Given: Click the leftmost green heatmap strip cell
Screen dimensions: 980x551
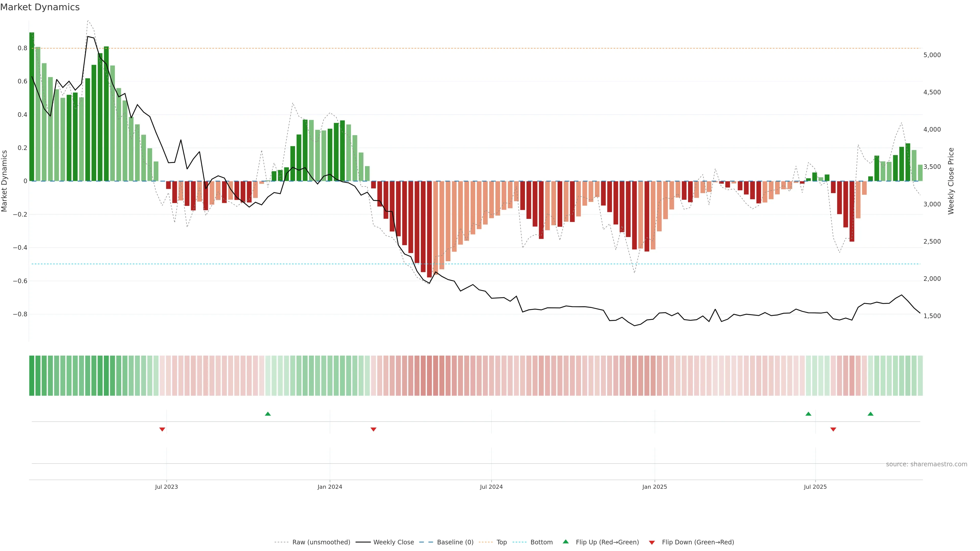Looking at the screenshot, I should (x=32, y=376).
